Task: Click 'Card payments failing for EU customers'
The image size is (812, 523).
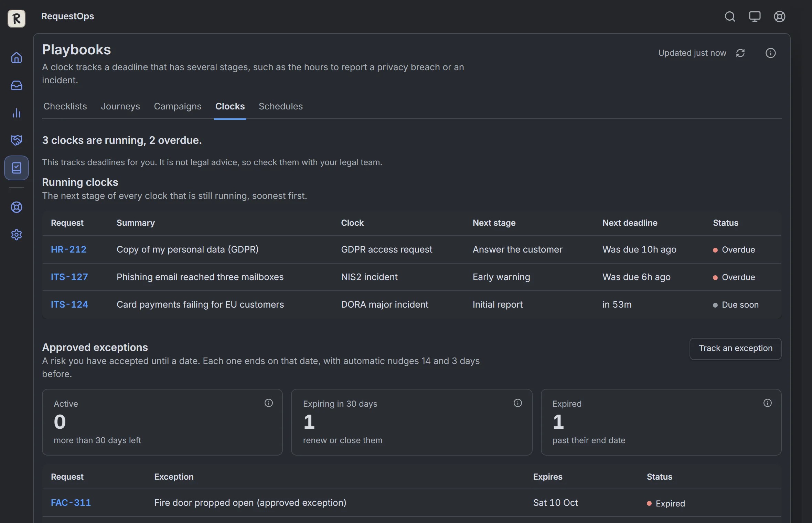Action: click(x=200, y=305)
